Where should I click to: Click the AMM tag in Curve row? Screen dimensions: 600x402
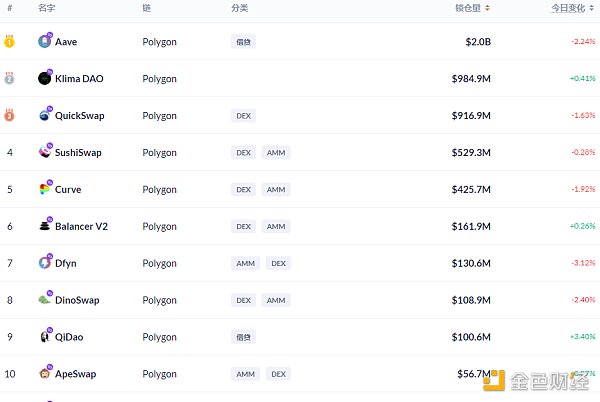pos(276,190)
